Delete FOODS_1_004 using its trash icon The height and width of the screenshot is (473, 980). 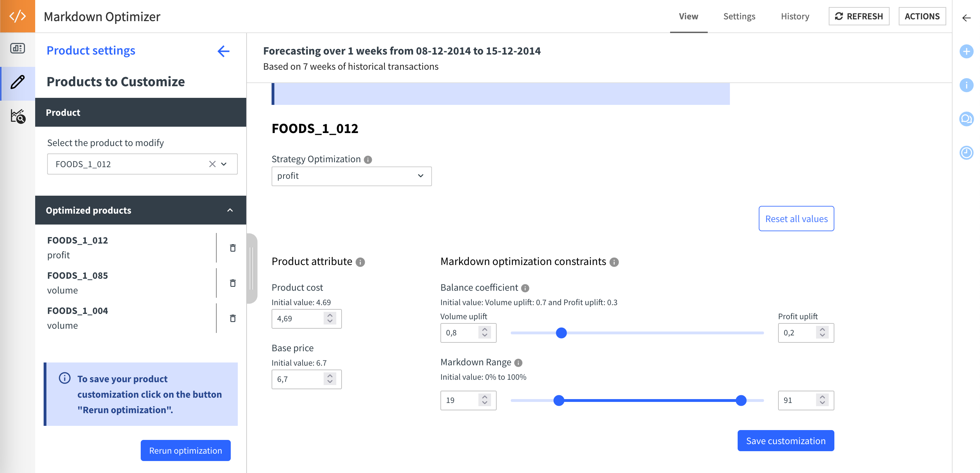coord(233,318)
